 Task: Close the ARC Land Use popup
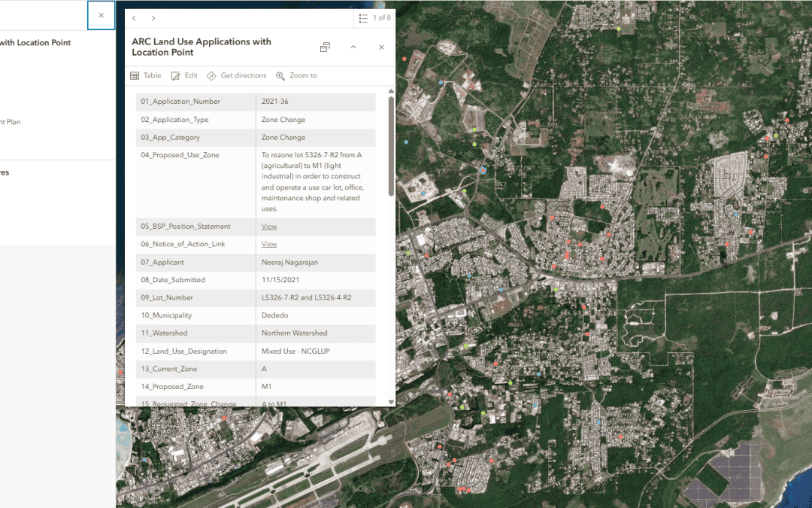(x=381, y=47)
